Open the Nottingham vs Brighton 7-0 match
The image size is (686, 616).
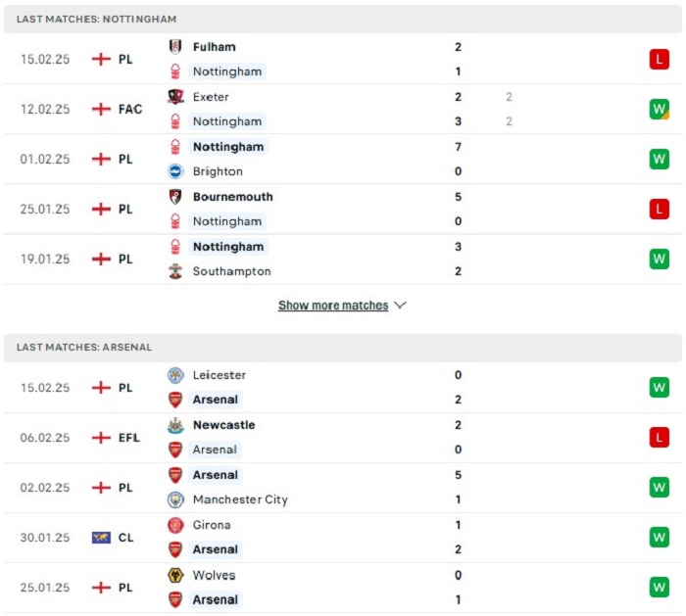point(343,159)
